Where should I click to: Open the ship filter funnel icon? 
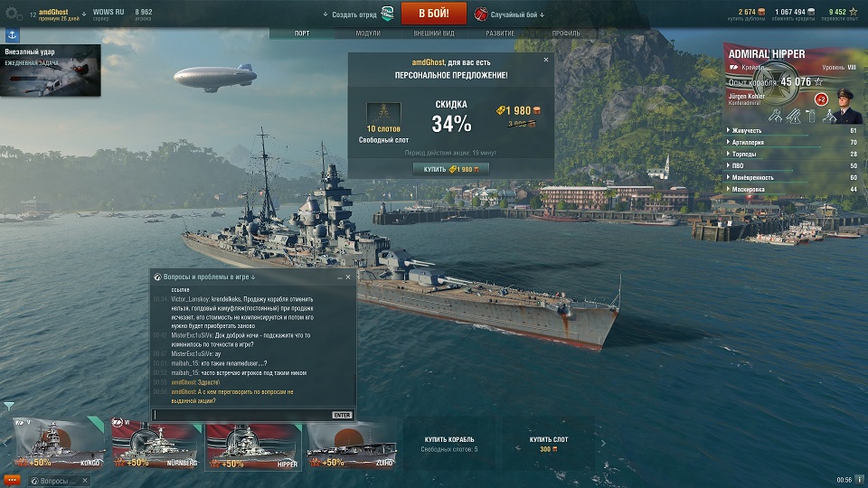point(9,407)
